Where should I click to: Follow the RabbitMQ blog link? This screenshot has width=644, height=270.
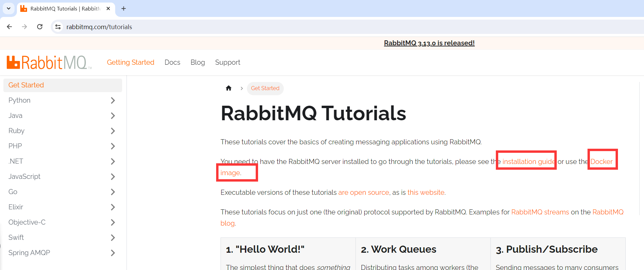point(608,212)
